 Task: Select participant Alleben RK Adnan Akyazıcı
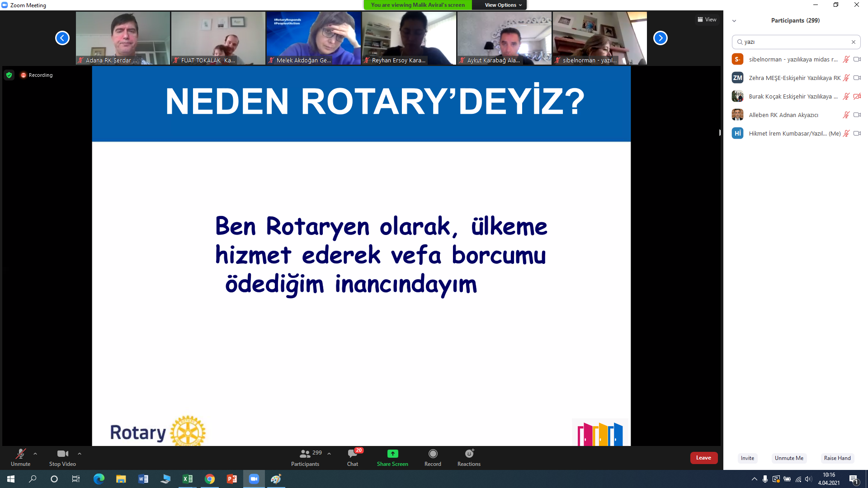[x=796, y=115]
